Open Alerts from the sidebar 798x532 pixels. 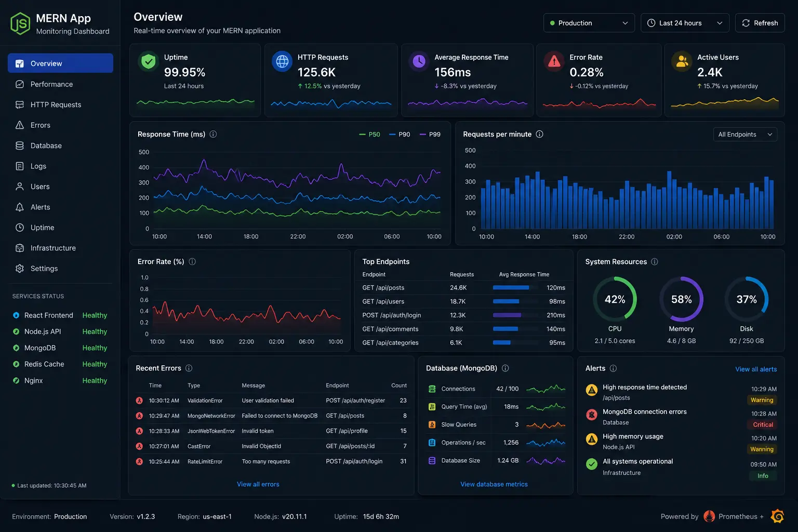[x=60, y=207]
